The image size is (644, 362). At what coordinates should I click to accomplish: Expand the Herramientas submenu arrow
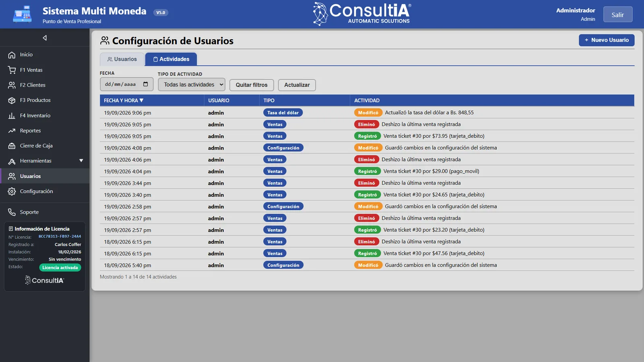(x=81, y=160)
